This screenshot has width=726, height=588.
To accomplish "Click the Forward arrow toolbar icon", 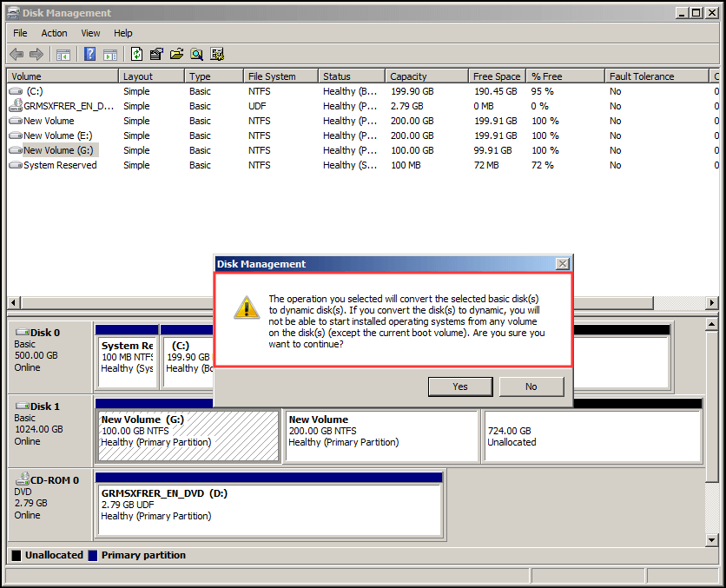I will point(36,54).
